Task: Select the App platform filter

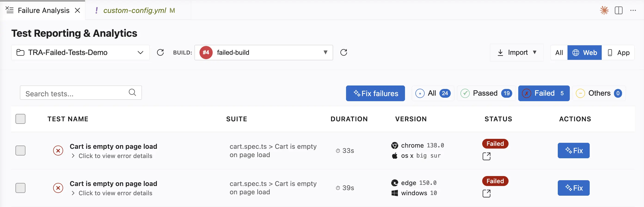Action: [x=618, y=53]
